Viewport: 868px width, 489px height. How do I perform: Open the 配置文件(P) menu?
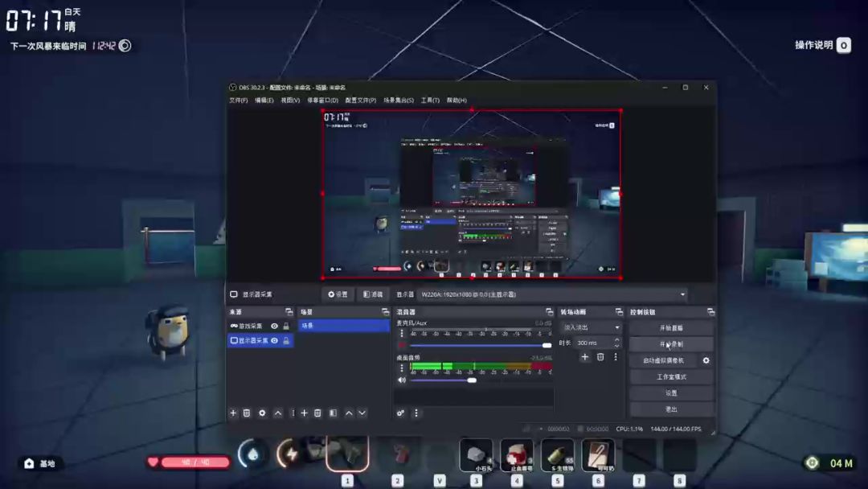360,101
